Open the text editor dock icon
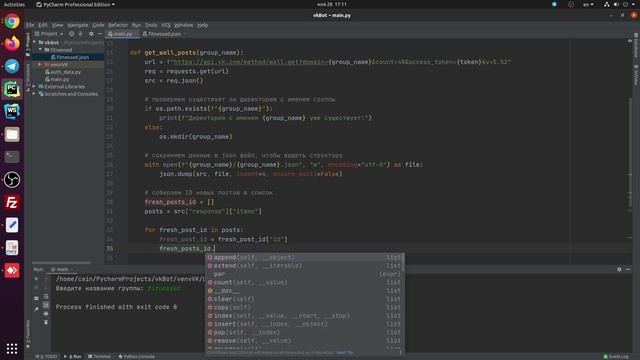 pos(12,225)
